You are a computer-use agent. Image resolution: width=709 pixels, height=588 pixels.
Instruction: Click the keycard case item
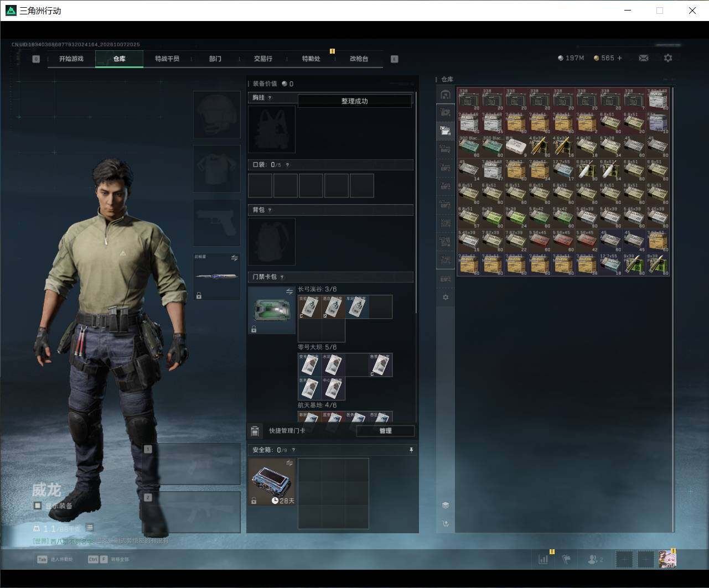(272, 310)
